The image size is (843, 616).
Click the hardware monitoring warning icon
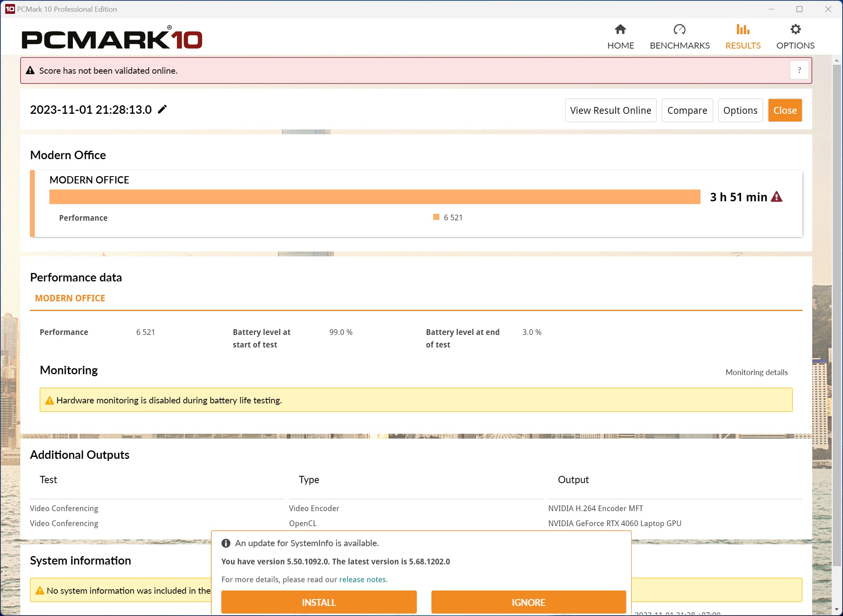[49, 400]
